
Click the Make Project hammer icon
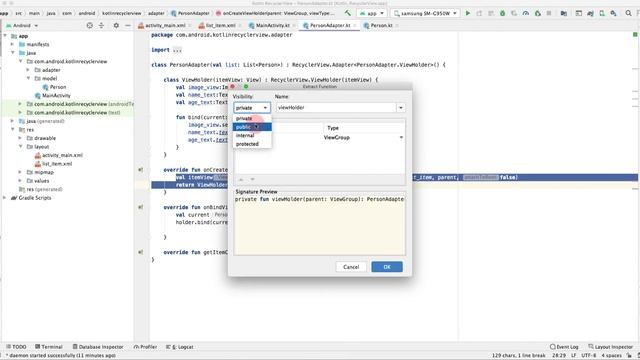click(x=347, y=13)
